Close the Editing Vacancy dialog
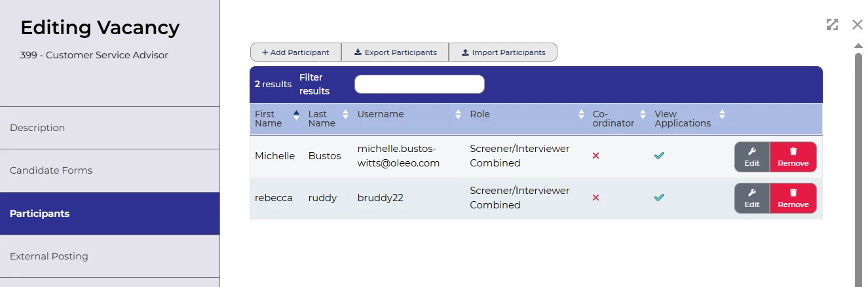 pyautogui.click(x=857, y=25)
